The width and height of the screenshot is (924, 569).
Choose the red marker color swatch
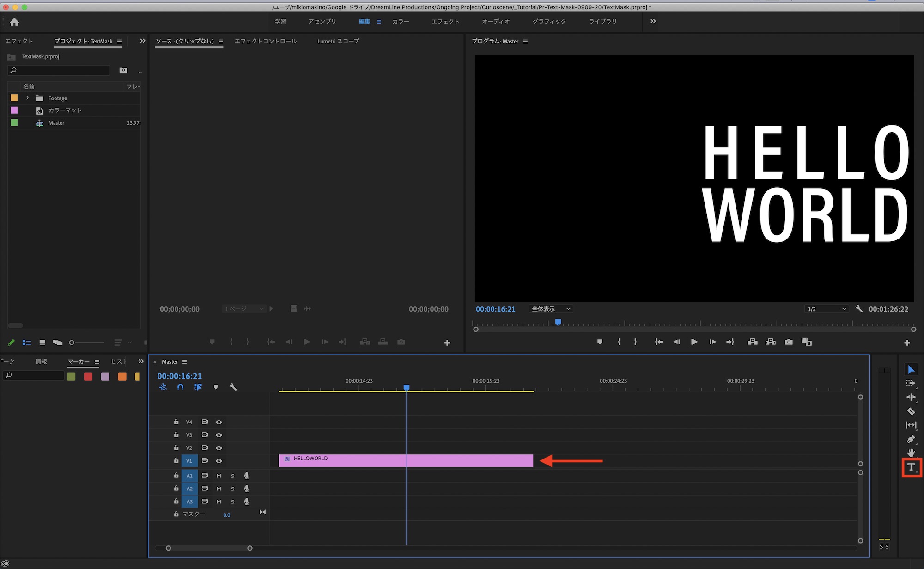coord(88,377)
